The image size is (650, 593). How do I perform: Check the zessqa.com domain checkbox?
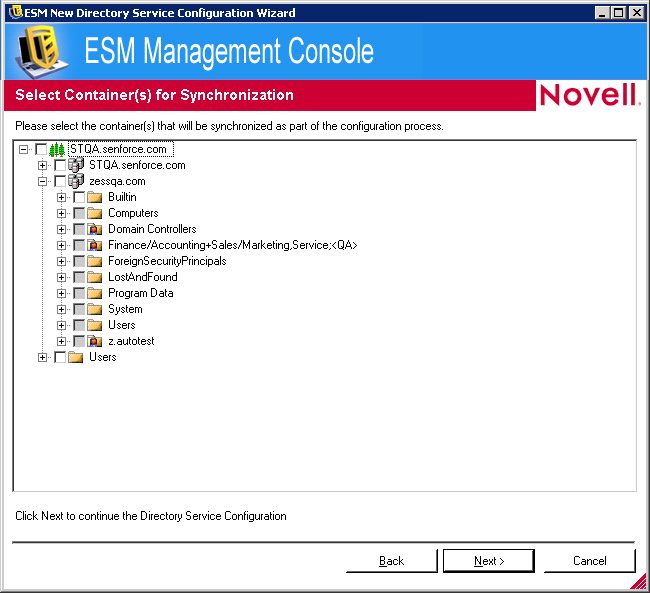(x=60, y=181)
